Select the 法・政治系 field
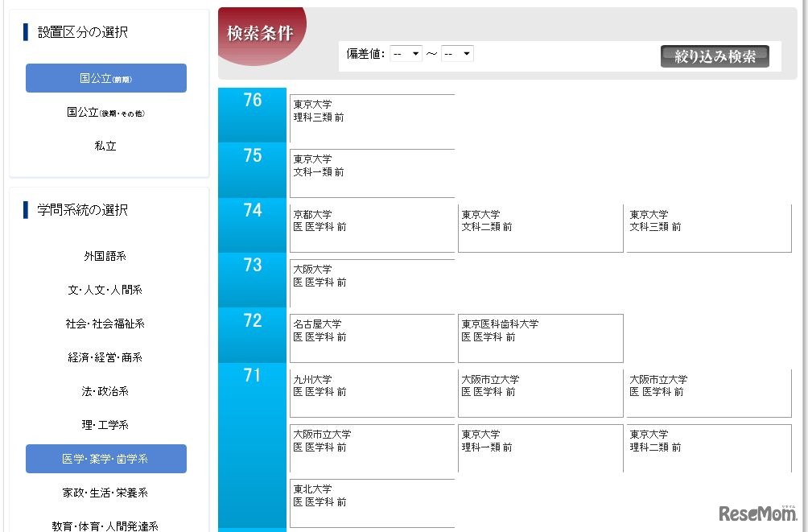Image resolution: width=808 pixels, height=532 pixels. click(x=105, y=391)
